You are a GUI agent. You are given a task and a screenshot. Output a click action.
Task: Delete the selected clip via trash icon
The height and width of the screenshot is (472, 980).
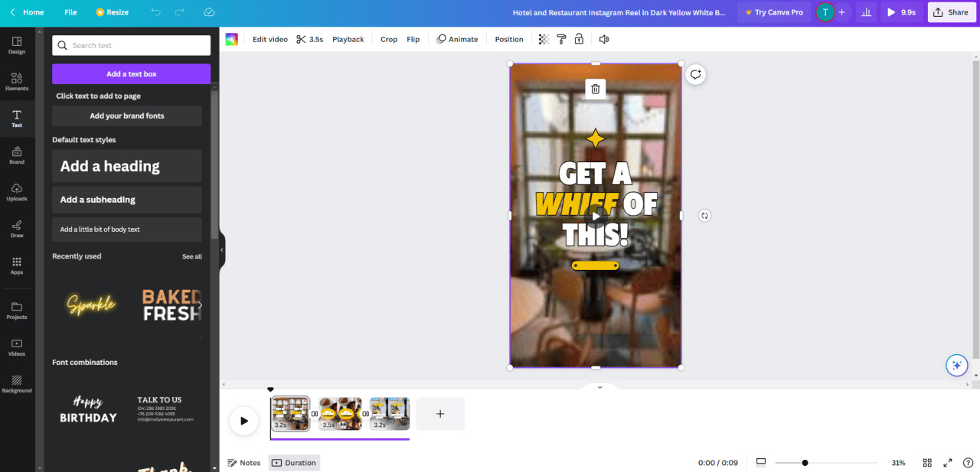pos(595,89)
